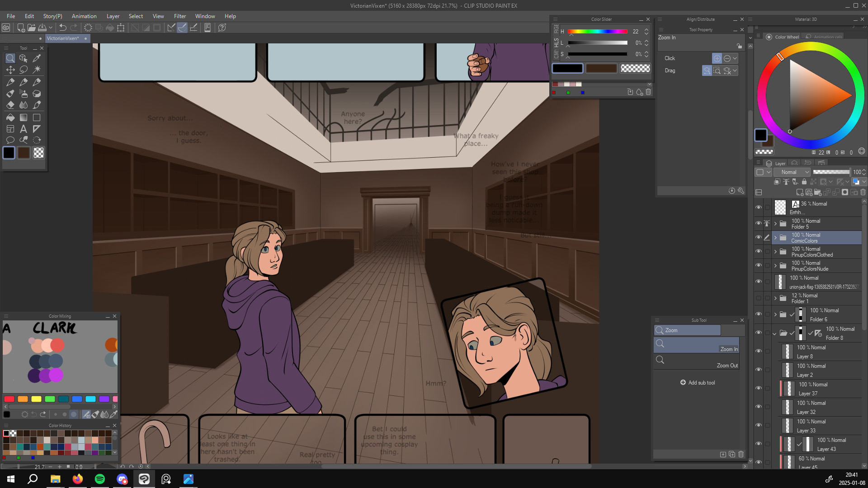The width and height of the screenshot is (868, 488).
Task: Expand the Folder 5 layer folder
Action: tap(775, 224)
